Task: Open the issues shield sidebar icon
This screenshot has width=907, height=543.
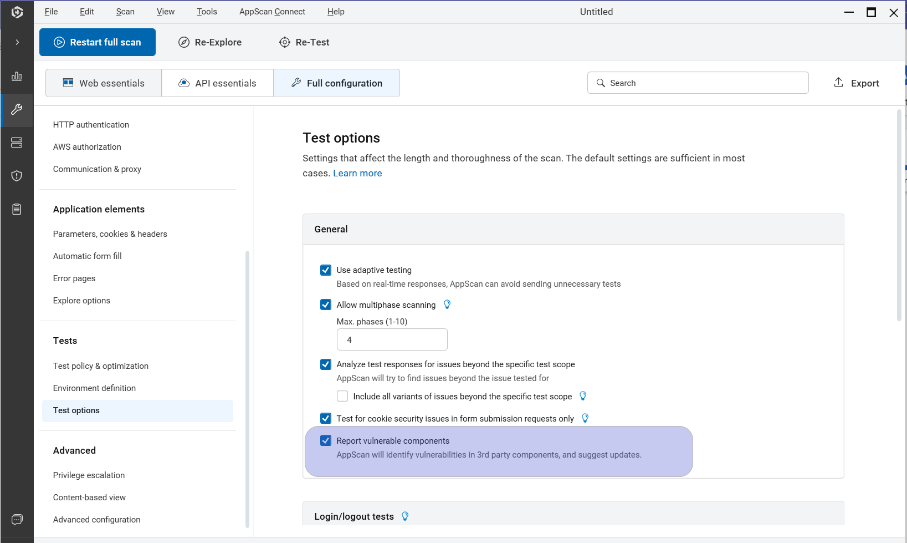Action: pos(17,176)
